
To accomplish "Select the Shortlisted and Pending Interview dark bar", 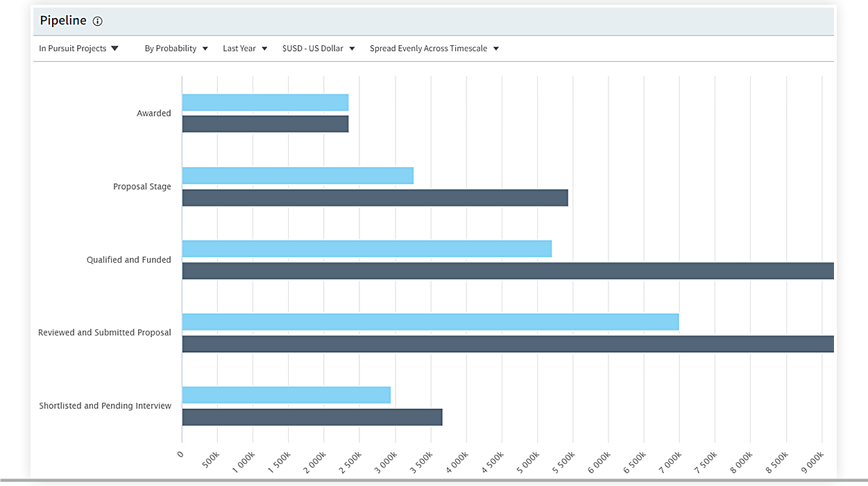I will click(x=312, y=416).
